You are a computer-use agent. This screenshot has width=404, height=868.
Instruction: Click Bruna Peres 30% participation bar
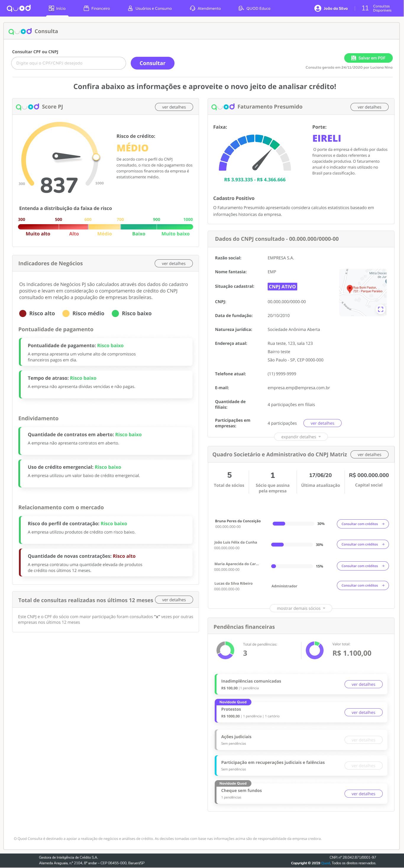click(x=293, y=524)
